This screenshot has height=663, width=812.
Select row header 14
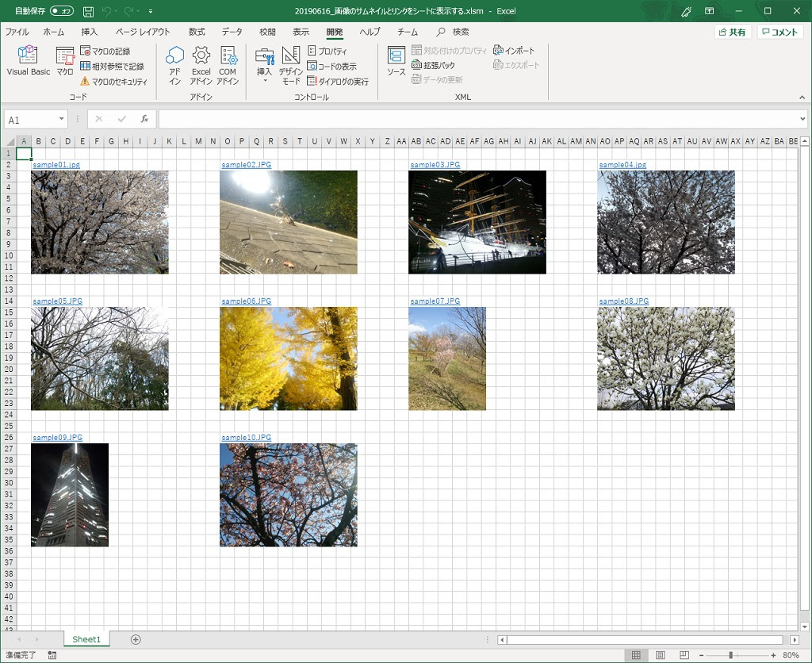(x=8, y=301)
